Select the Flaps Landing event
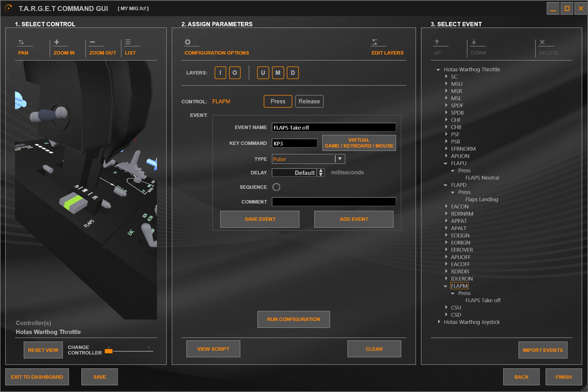Viewport: 588px width, 392px height. coord(482,199)
